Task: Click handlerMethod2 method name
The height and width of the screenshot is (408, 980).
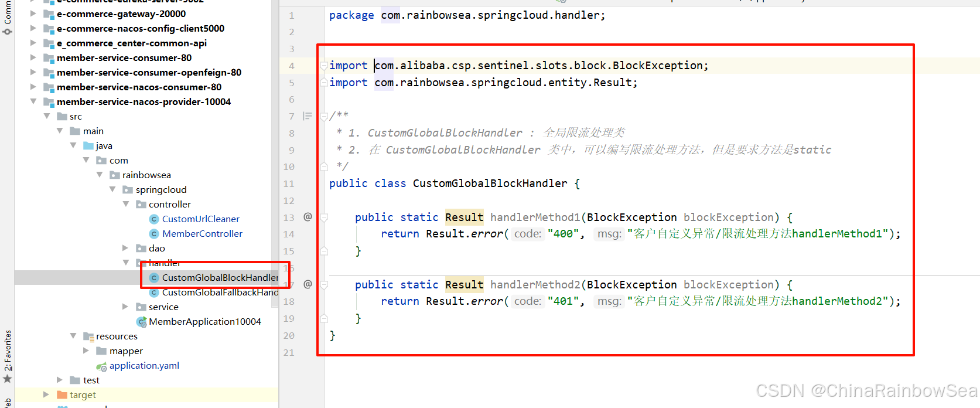Action: pyautogui.click(x=535, y=285)
